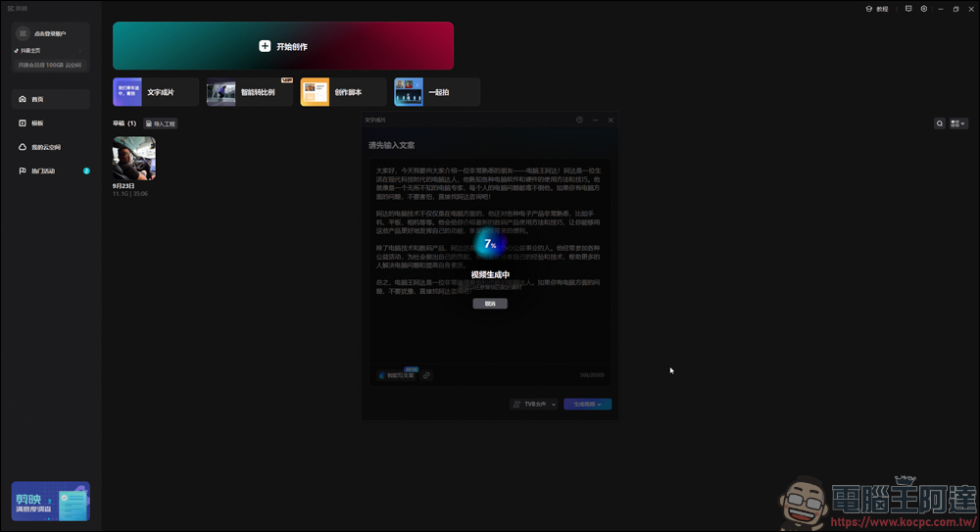
Task: Open the 9月23日 draft thumbnail
Action: (x=134, y=158)
